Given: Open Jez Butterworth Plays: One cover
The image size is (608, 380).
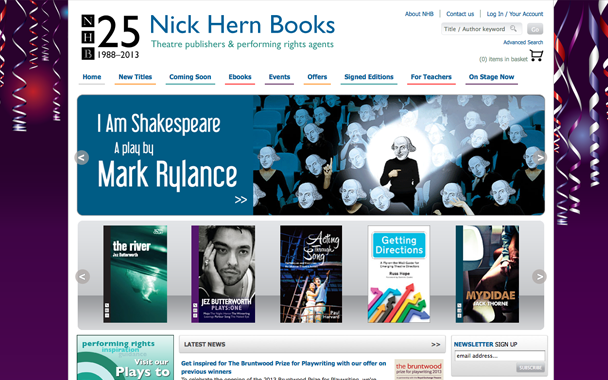Looking at the screenshot, I should point(223,274).
